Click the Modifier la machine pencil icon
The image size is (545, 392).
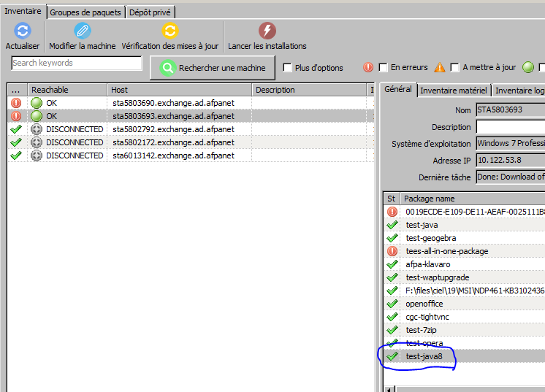point(82,31)
